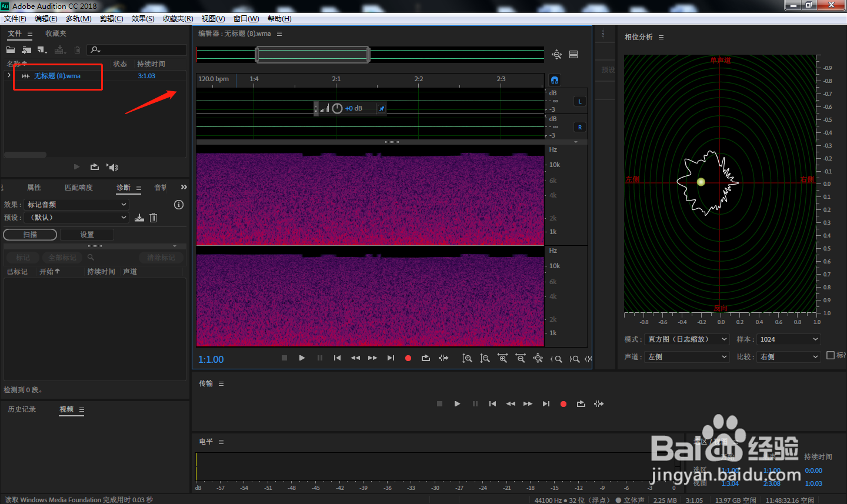This screenshot has height=504, width=847.
Task: Click zoom out amplitude icon
Action: pyautogui.click(x=485, y=358)
